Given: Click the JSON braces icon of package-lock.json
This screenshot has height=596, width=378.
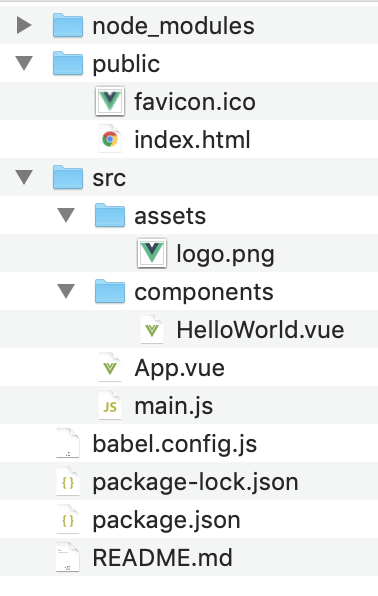Looking at the screenshot, I should click(68, 481).
